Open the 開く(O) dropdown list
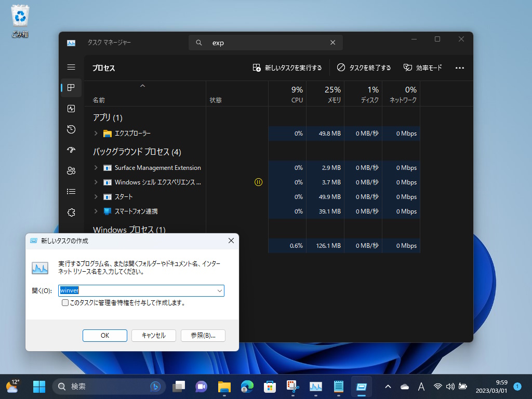Image resolution: width=532 pixels, height=399 pixels. (x=220, y=290)
